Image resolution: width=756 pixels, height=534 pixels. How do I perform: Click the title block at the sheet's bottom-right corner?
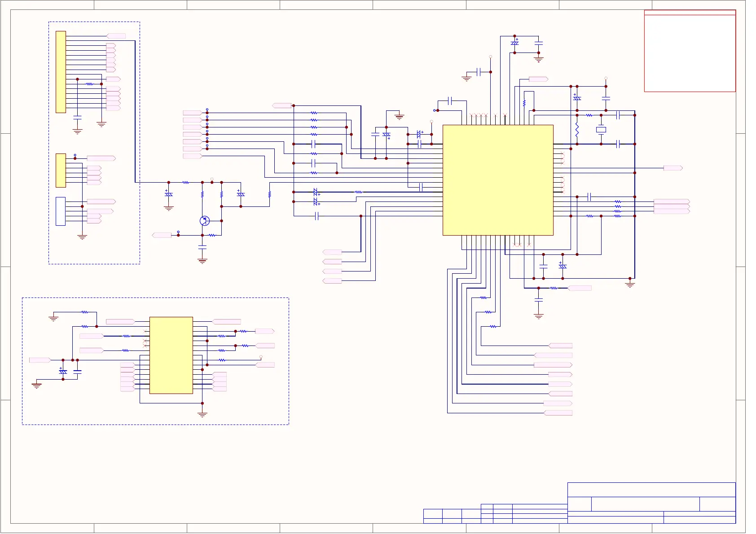[651, 503]
